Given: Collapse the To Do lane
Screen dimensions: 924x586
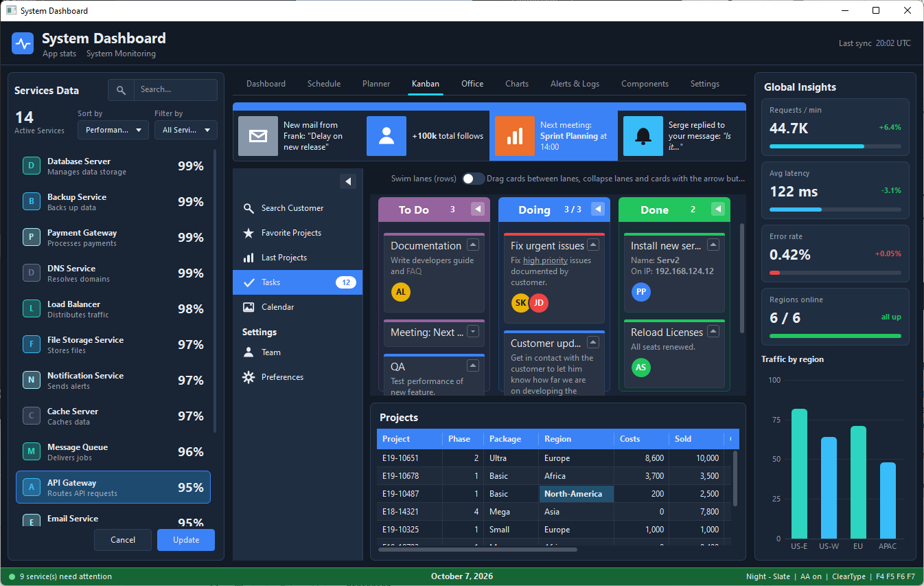Looking at the screenshot, I should pos(478,209).
